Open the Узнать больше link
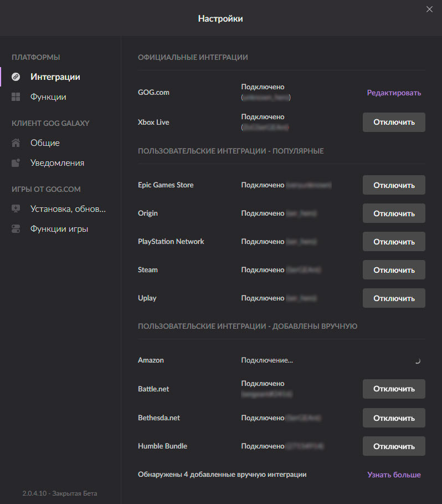 [x=394, y=475]
